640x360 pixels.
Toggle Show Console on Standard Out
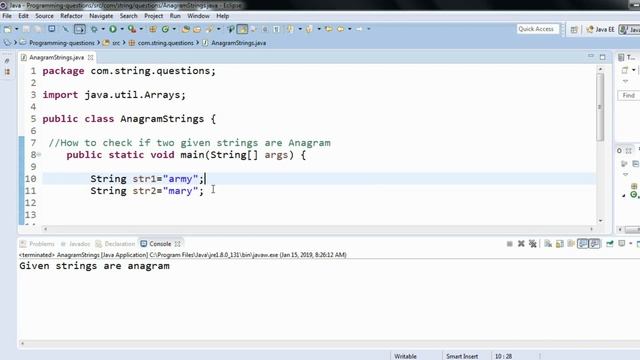(x=582, y=244)
